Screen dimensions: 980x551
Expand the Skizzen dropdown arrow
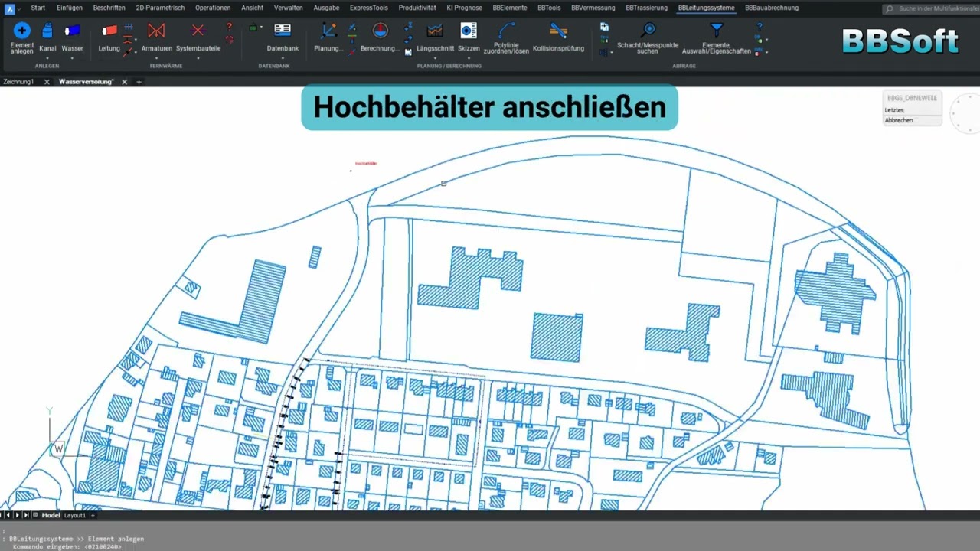pos(469,58)
